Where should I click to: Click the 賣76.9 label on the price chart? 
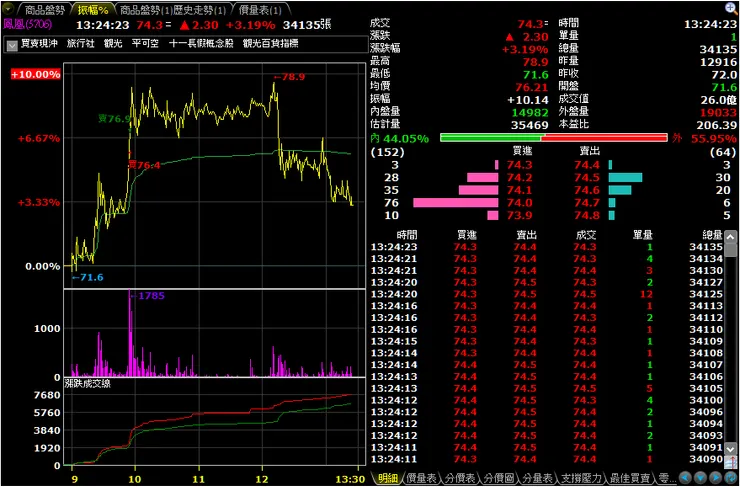click(114, 118)
